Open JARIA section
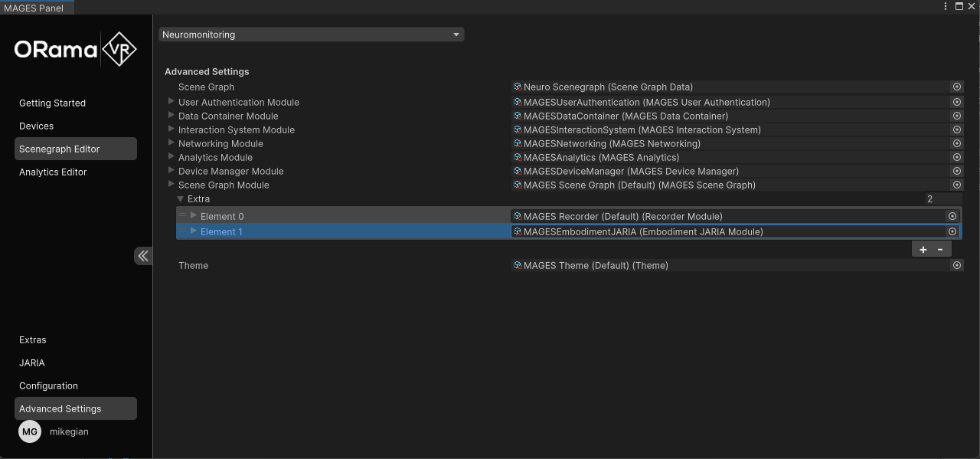Image resolution: width=980 pixels, height=459 pixels. (x=76, y=362)
